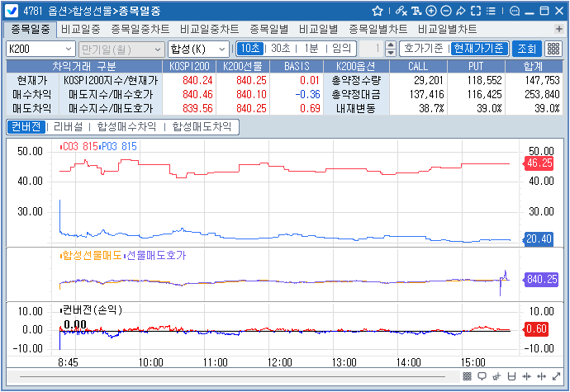Click the zoom out minus circle icon

(x=446, y=11)
